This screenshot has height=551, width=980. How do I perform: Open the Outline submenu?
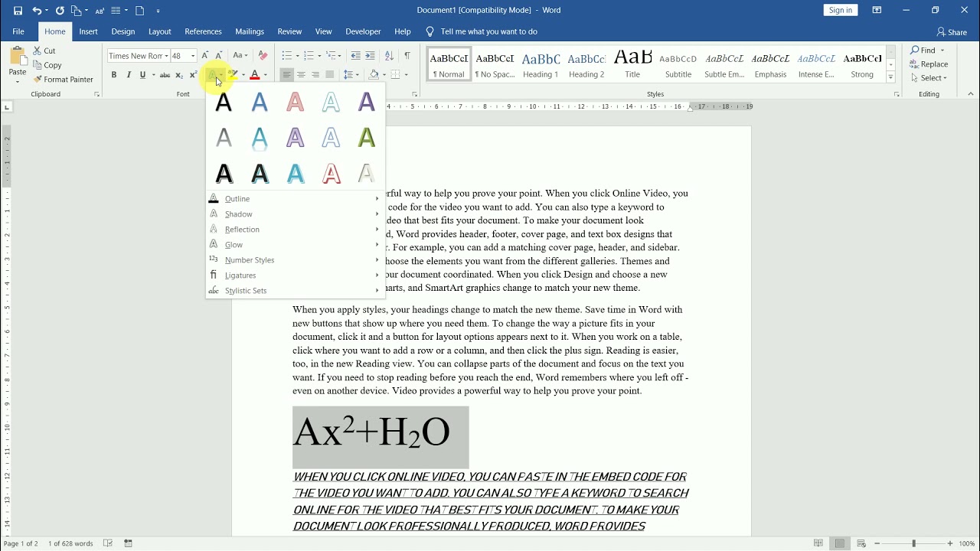pos(295,199)
